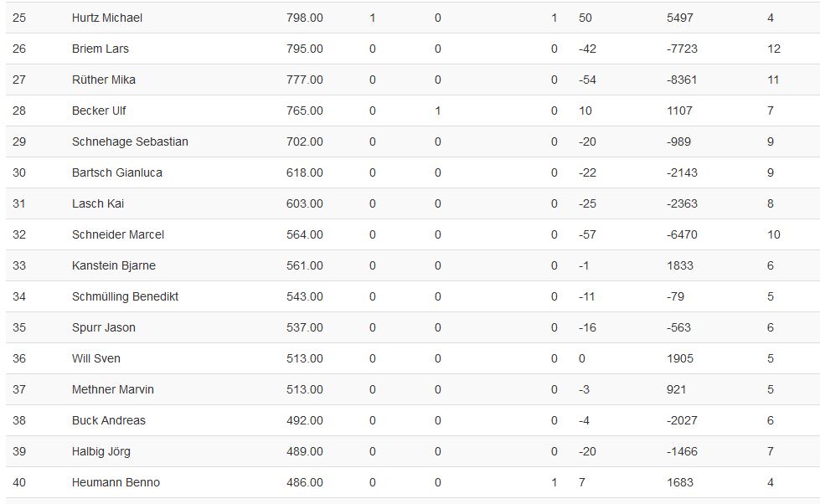Select the Schnehage Sebastian entry
The width and height of the screenshot is (820, 504).
click(x=130, y=141)
